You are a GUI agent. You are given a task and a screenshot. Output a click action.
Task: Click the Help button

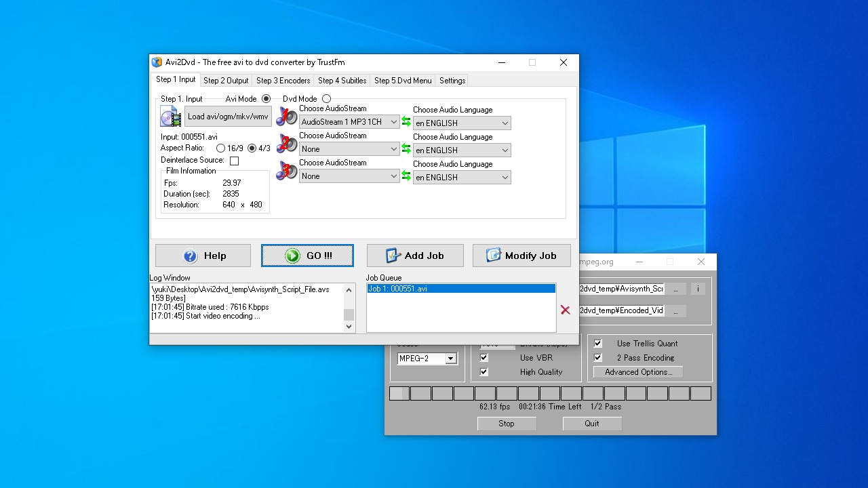click(203, 256)
